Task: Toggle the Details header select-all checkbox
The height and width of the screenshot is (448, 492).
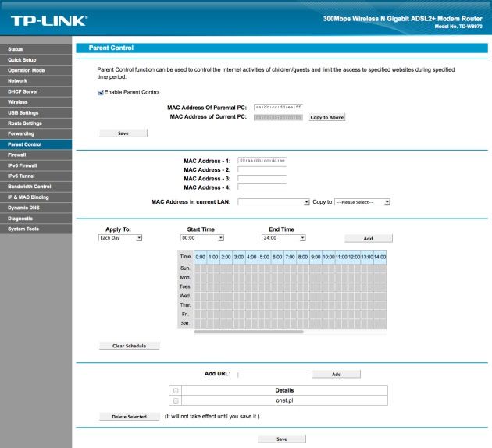Action: tap(176, 390)
